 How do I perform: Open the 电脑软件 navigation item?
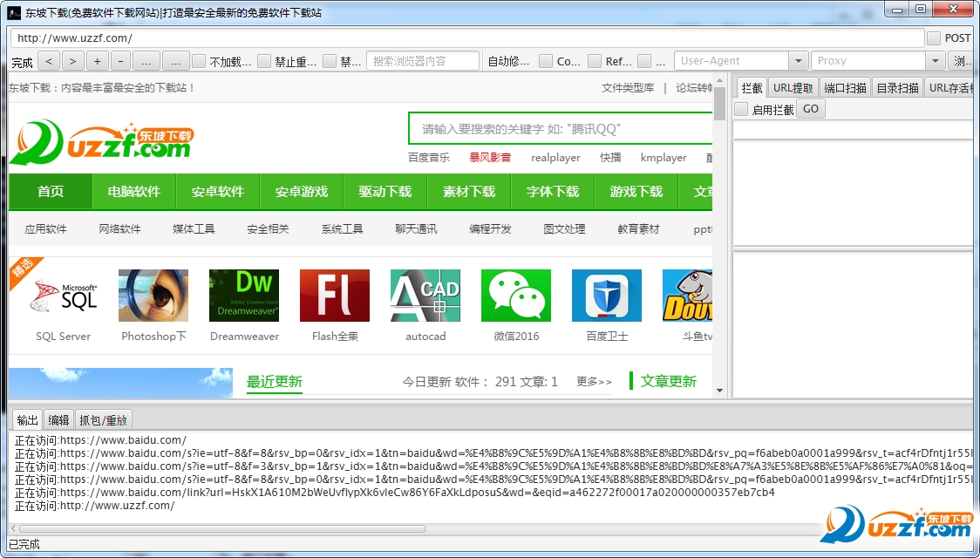click(134, 192)
